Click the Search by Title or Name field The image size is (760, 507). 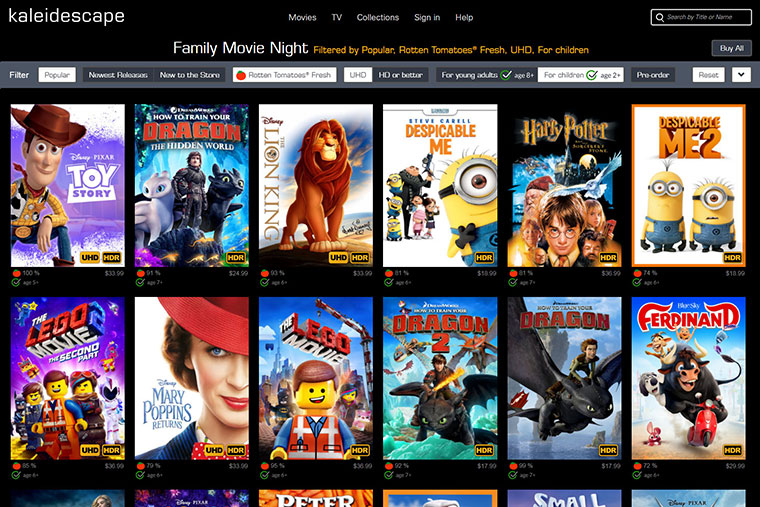pos(701,17)
